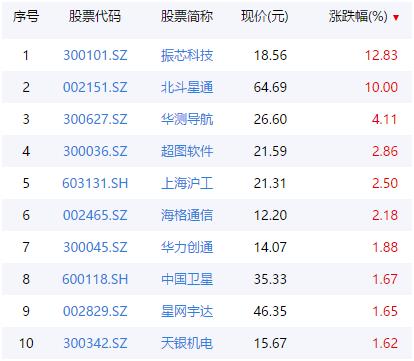Sort by the red descending arrow icon
Viewport: 414px width, 361px height.
396,17
